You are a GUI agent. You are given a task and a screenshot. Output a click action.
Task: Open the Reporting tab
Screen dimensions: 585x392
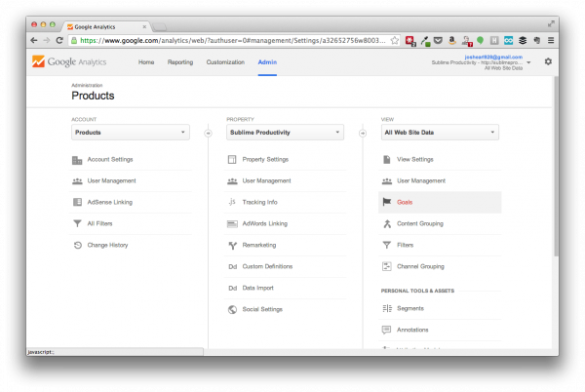(180, 62)
